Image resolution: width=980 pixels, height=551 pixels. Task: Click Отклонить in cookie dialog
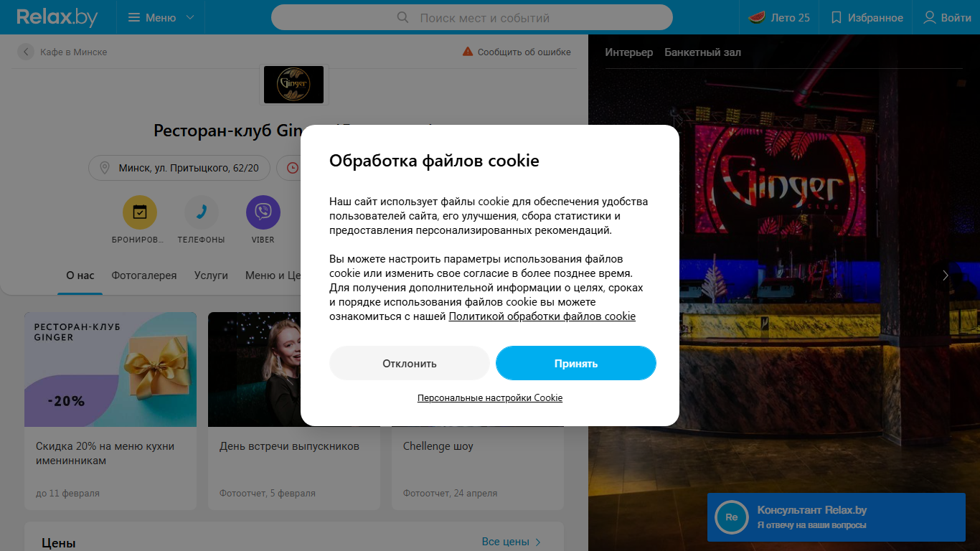click(x=410, y=363)
